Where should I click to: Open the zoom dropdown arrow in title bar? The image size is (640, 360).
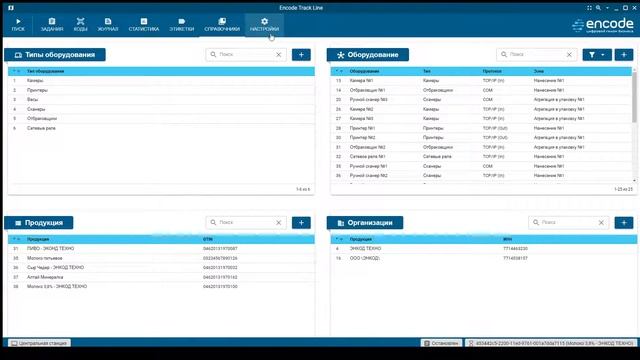(x=607, y=8)
